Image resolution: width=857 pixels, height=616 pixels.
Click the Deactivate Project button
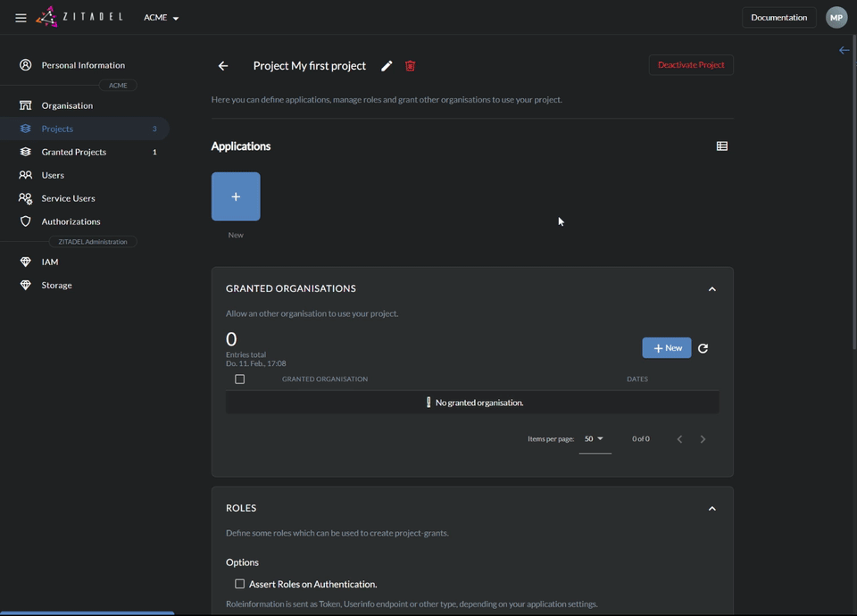[x=690, y=65]
